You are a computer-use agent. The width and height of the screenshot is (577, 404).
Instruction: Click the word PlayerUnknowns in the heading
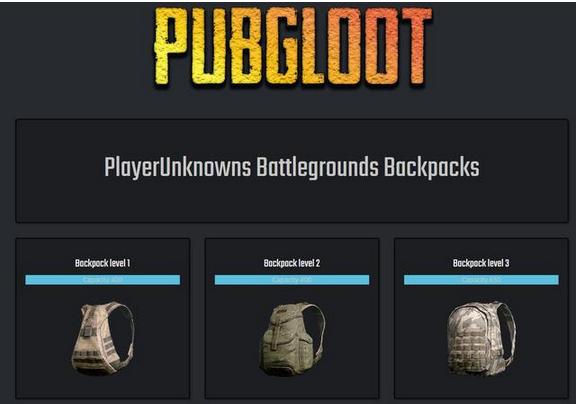(x=178, y=168)
